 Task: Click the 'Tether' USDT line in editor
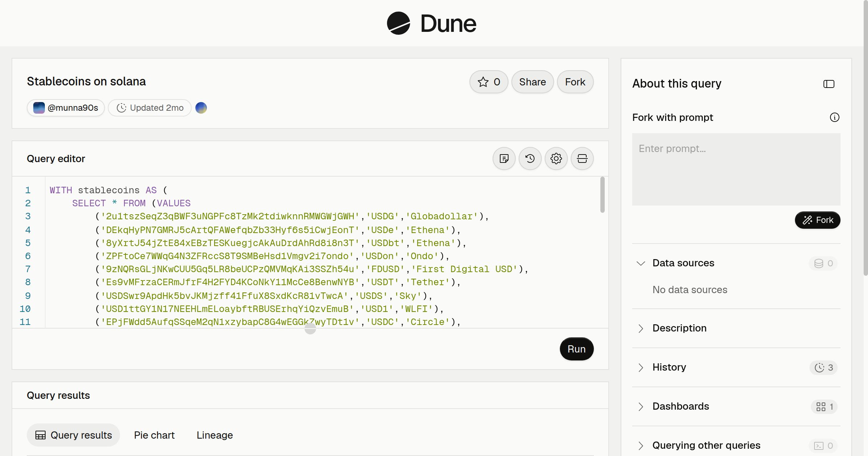(x=278, y=282)
